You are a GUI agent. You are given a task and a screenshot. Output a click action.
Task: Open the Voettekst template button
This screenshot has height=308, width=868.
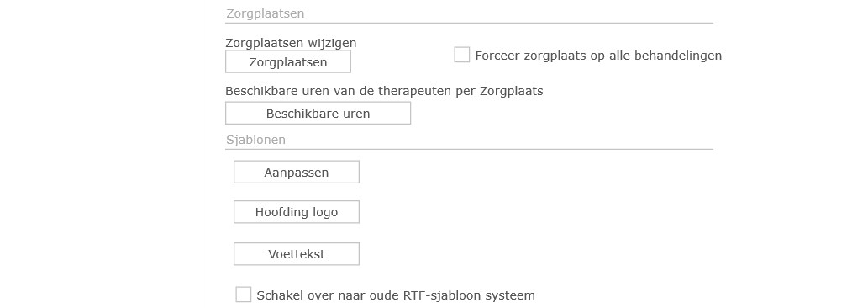[x=296, y=254]
